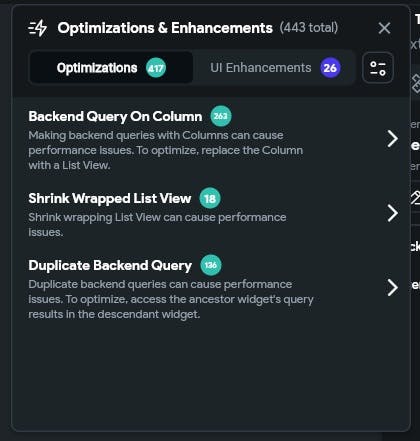
Task: Click the 136 badge beside Duplicate Backend Query
Action: (211, 265)
